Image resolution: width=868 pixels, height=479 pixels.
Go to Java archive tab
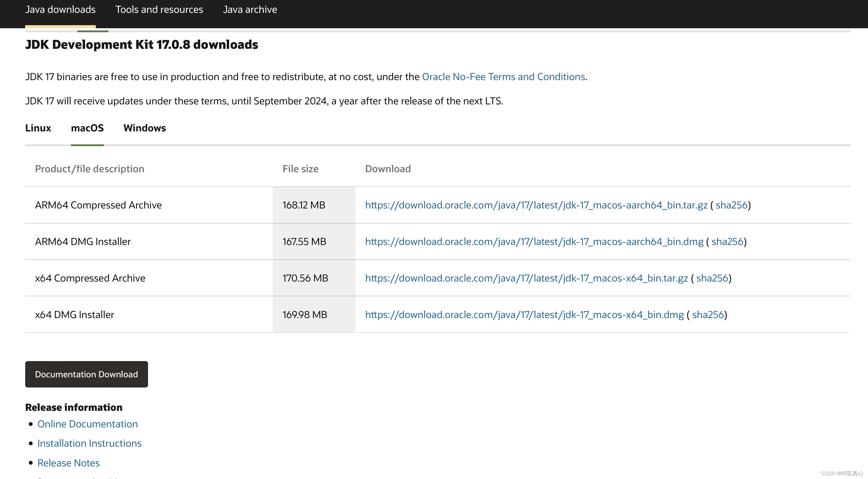click(250, 10)
